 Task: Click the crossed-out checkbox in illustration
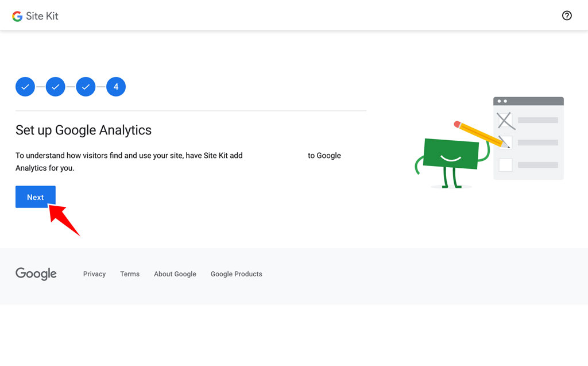505,121
